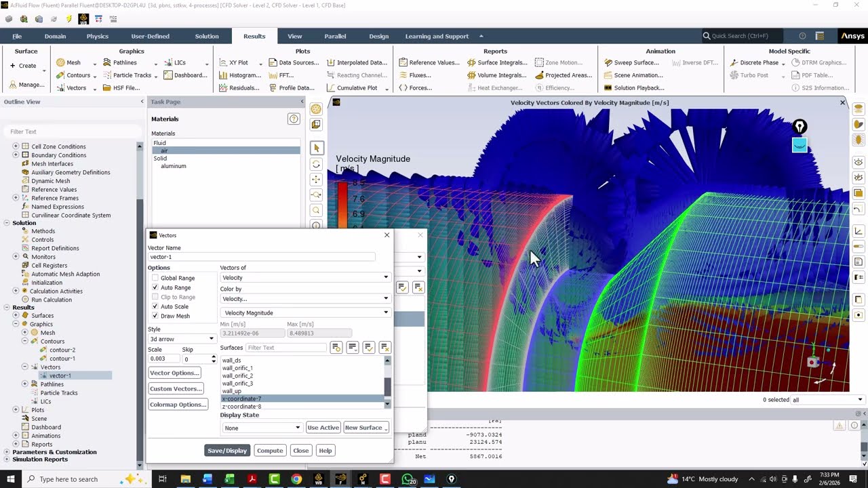
Task: Click the Vector Options button
Action: [175, 373]
